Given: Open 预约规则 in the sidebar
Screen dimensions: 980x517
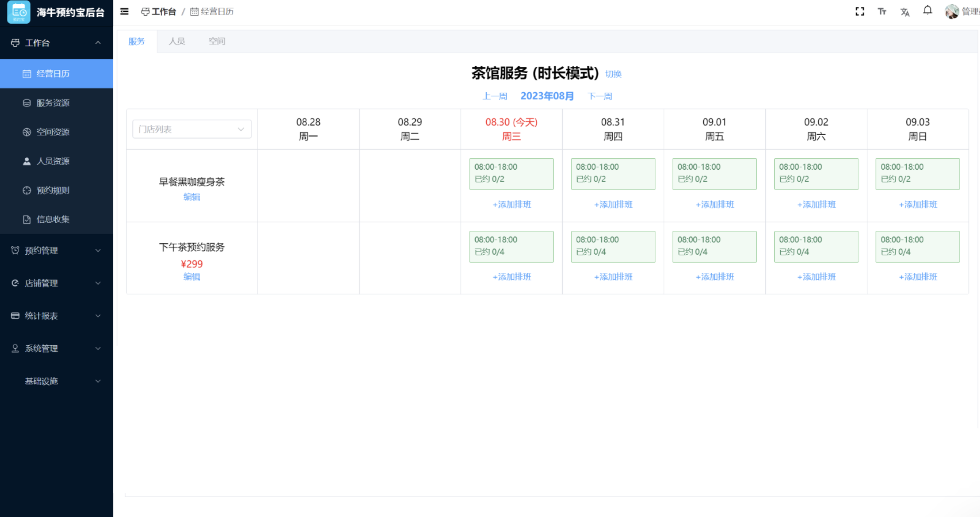Looking at the screenshot, I should tap(53, 190).
